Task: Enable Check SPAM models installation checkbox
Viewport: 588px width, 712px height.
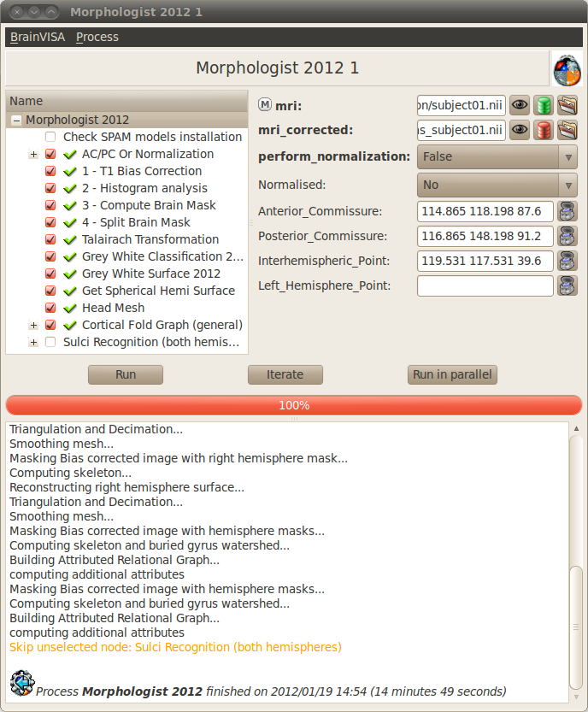Action: [50, 137]
